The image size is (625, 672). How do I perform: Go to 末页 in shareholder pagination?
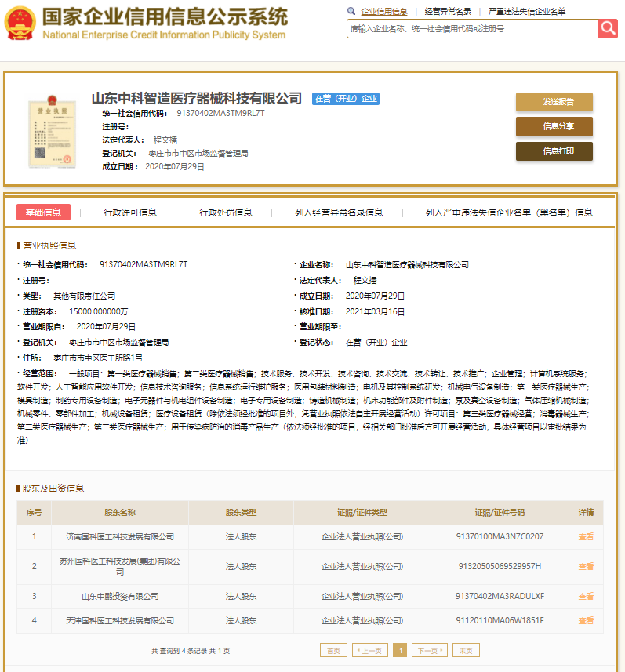(466, 651)
